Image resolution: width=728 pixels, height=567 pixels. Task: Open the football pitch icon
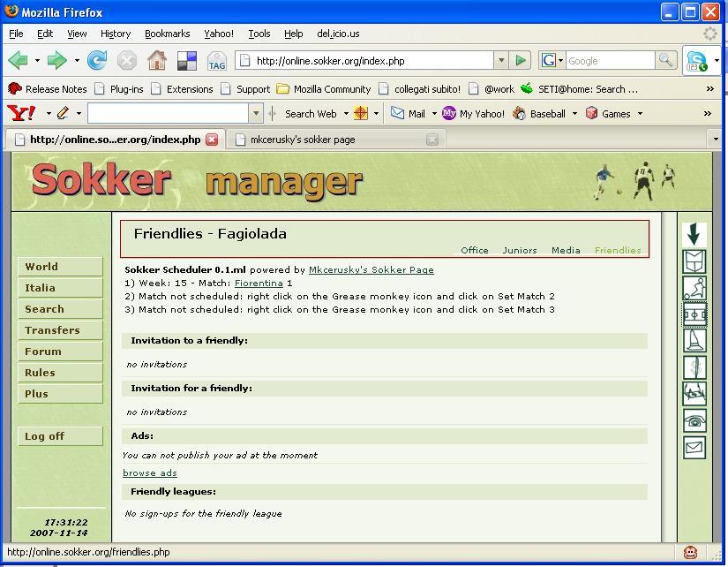coord(694,314)
